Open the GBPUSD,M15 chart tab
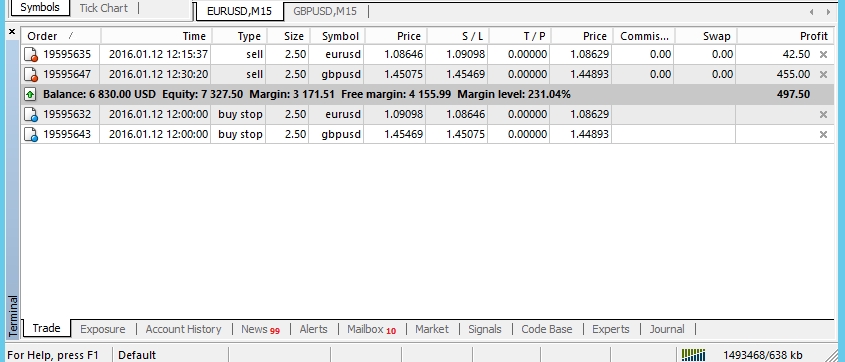Screen dimensions: 845x362 click(325, 11)
